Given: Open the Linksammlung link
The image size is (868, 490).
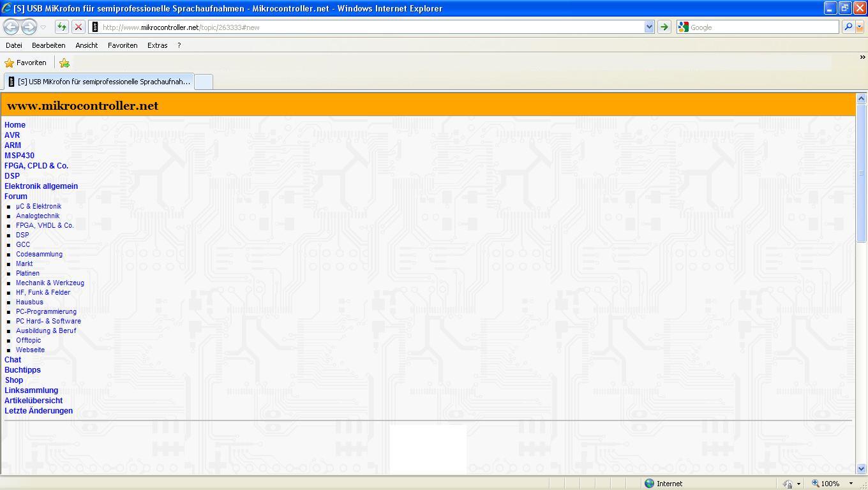Looking at the screenshot, I should point(31,390).
